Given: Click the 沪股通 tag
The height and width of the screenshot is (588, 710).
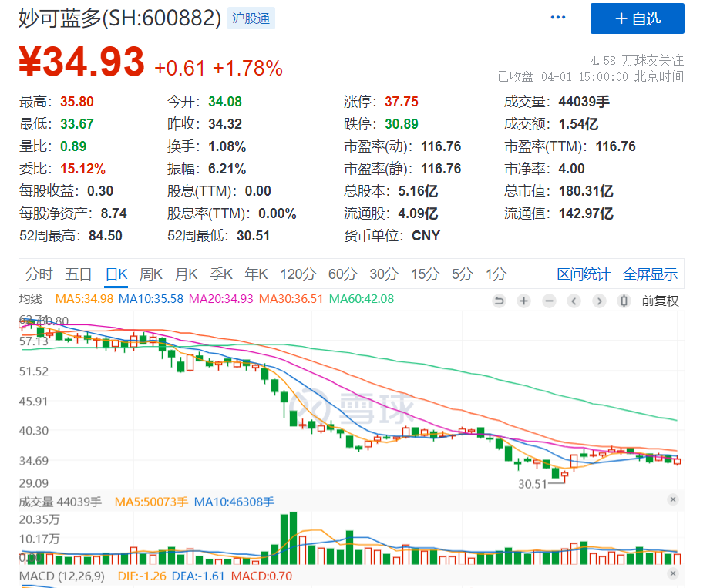Looking at the screenshot, I should point(251,18).
